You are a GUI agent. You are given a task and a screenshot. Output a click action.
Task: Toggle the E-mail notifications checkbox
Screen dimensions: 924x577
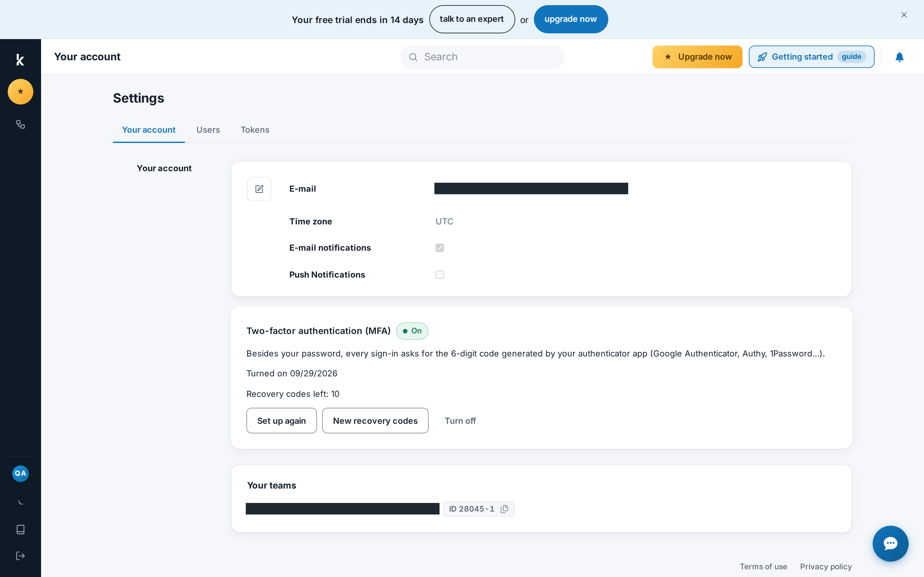click(440, 248)
